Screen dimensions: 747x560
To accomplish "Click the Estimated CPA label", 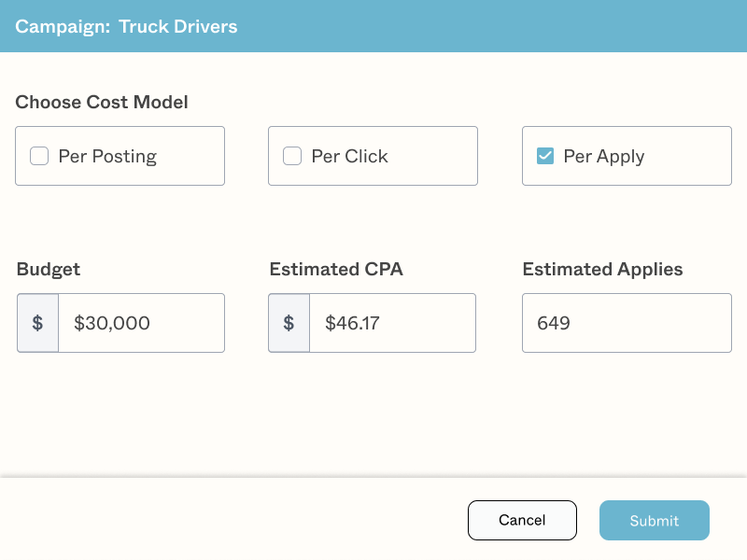I will [335, 270].
